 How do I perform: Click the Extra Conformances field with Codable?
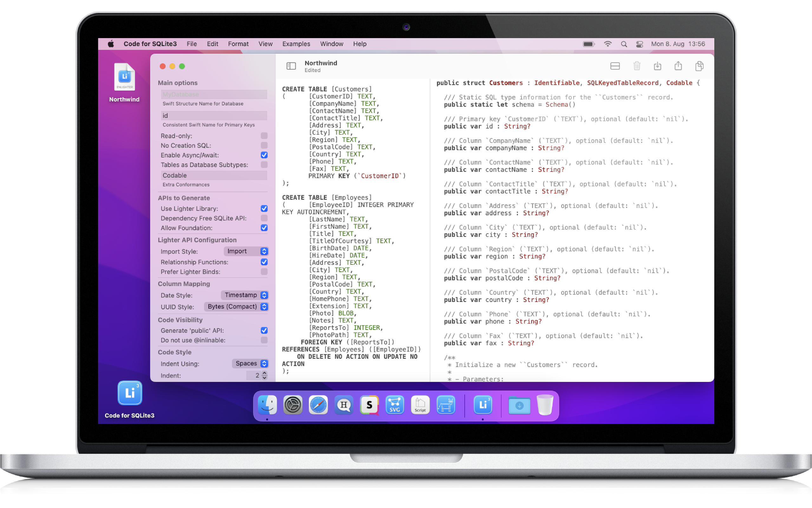pyautogui.click(x=214, y=175)
